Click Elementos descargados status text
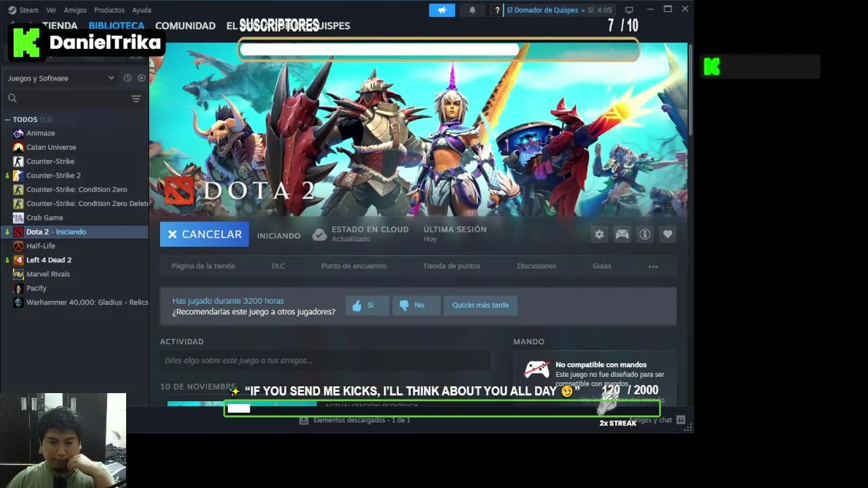This screenshot has width=868, height=488. coord(361,420)
